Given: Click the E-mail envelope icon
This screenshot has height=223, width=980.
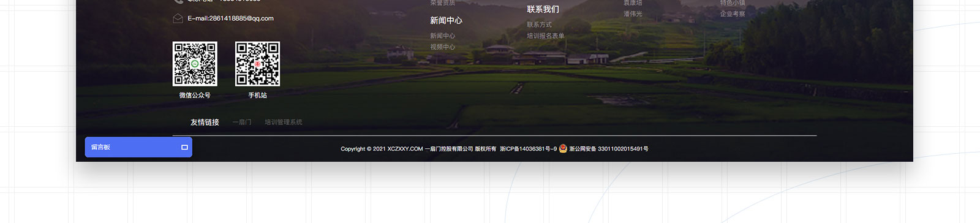Looking at the screenshot, I should pos(178,19).
